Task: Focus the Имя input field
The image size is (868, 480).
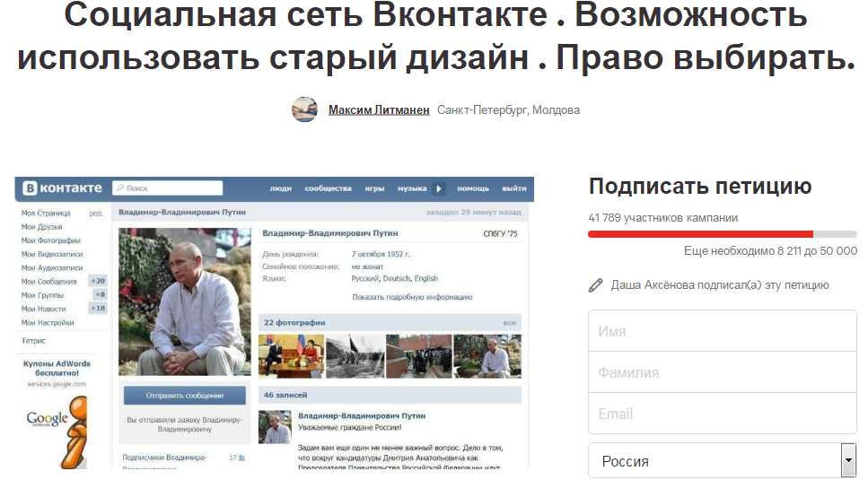Action: pyautogui.click(x=723, y=331)
